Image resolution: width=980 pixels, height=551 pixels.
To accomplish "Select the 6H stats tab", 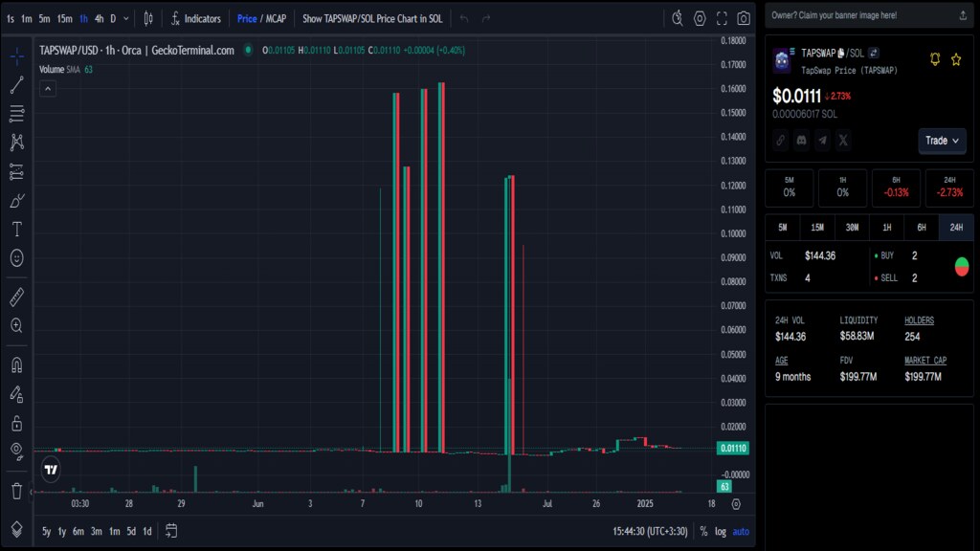I will 922,228.
